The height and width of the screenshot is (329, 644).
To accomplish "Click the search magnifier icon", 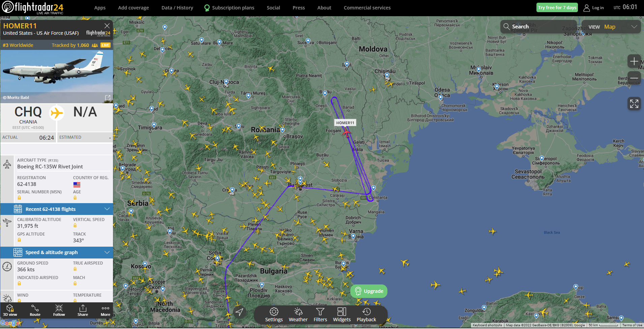I will coord(506,26).
